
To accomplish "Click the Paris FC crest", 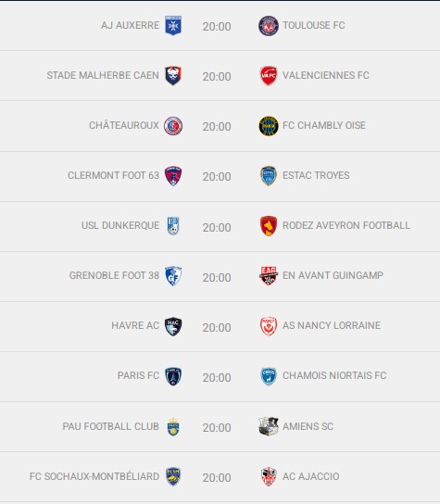I will pos(173,376).
